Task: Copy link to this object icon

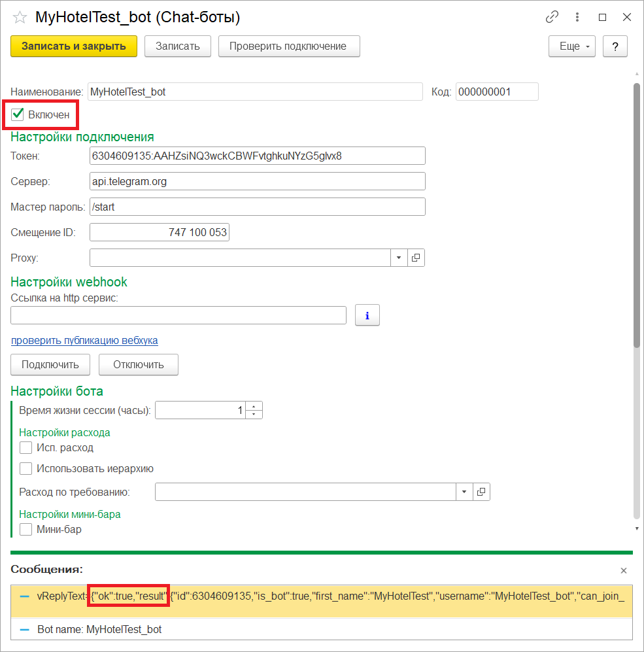Action: pyautogui.click(x=552, y=17)
